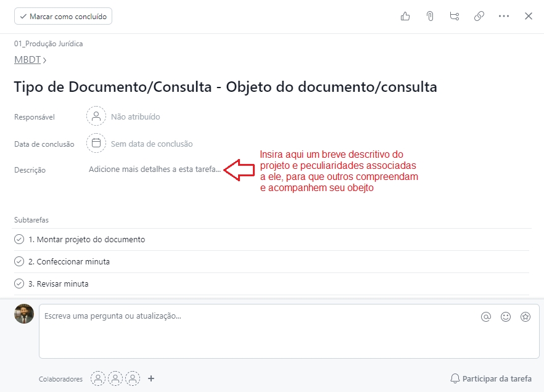Click Marcar como concluído button
This screenshot has height=392, width=544.
tap(63, 17)
